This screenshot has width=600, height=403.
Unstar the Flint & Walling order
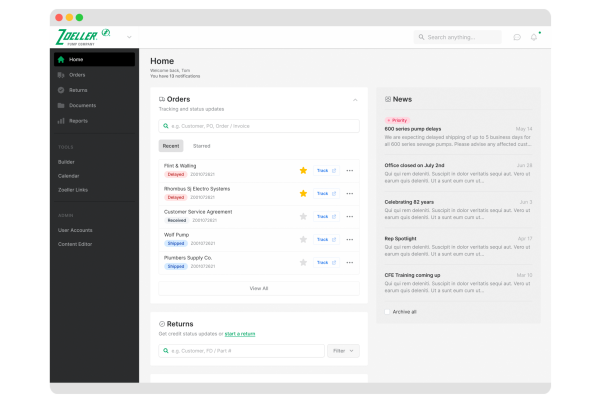(x=303, y=170)
